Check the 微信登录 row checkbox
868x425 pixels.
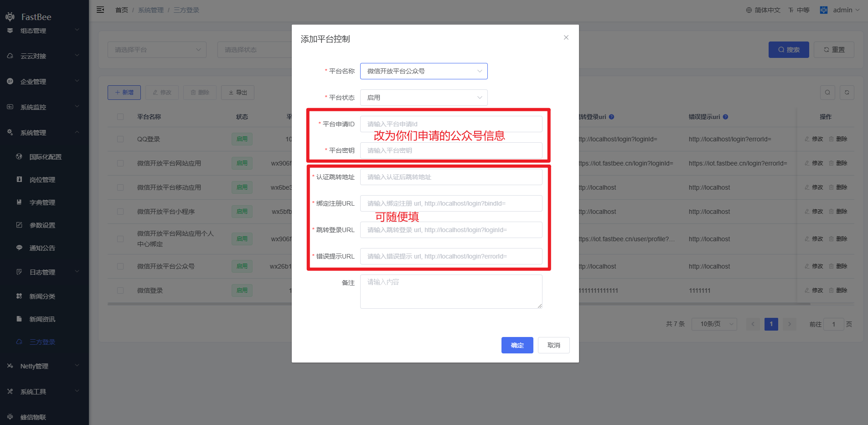click(120, 290)
